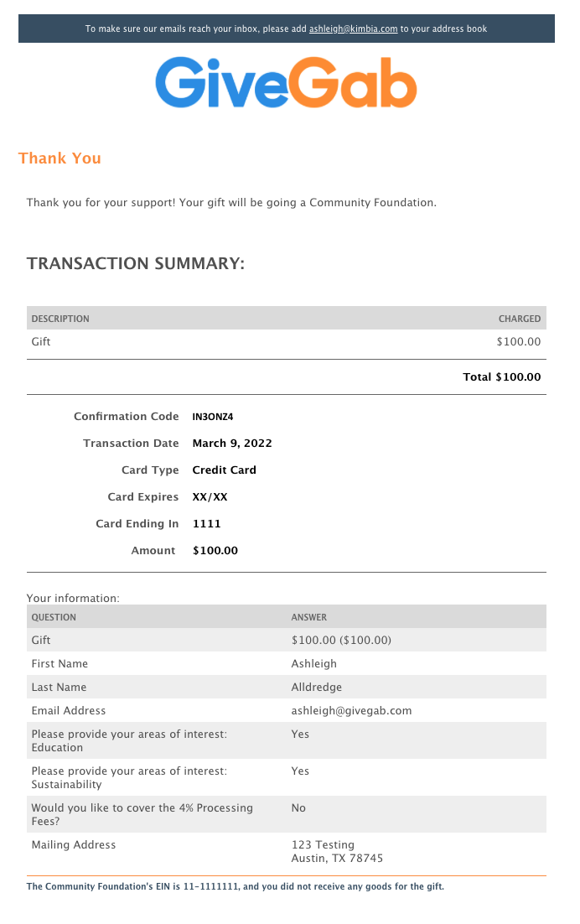Viewport: 580px width, 924px height.
Task: Click the card ending digits 1111
Action: click(x=207, y=524)
